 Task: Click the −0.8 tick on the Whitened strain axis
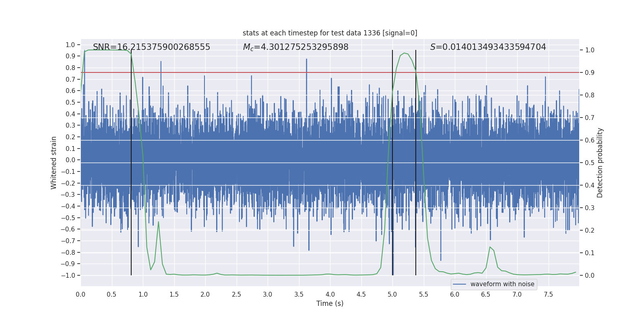[x=68, y=252]
